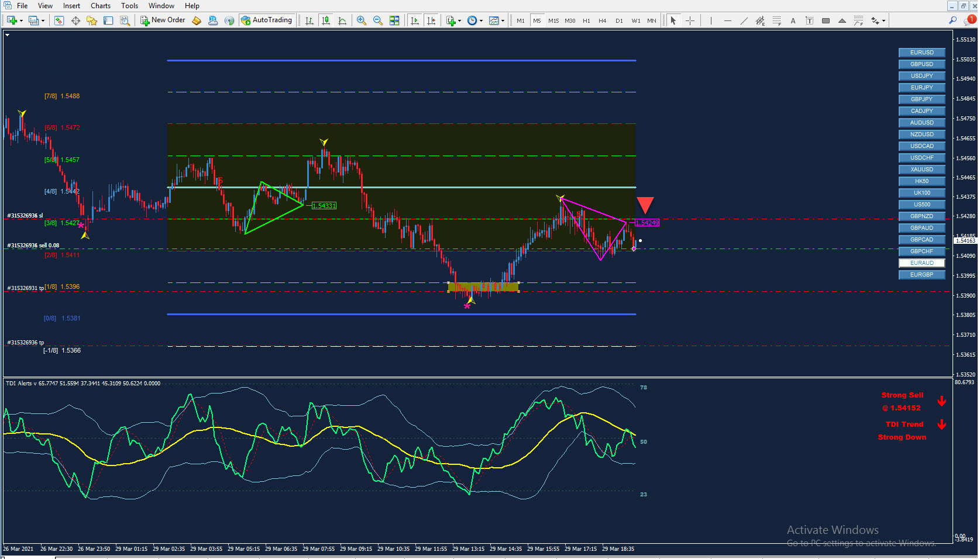Switch to bar chart type
The height and width of the screenshot is (559, 980).
tap(310, 20)
